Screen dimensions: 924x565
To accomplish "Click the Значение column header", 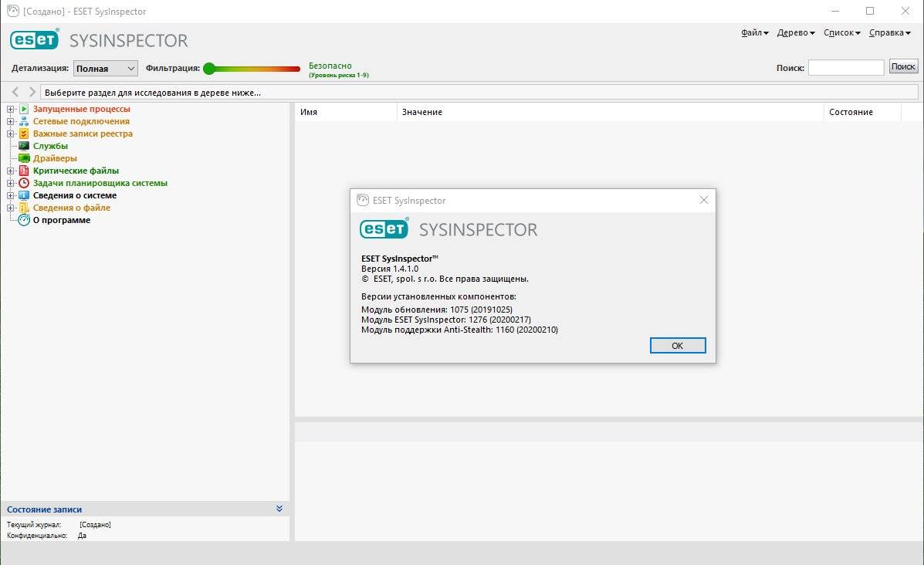I will (x=610, y=112).
